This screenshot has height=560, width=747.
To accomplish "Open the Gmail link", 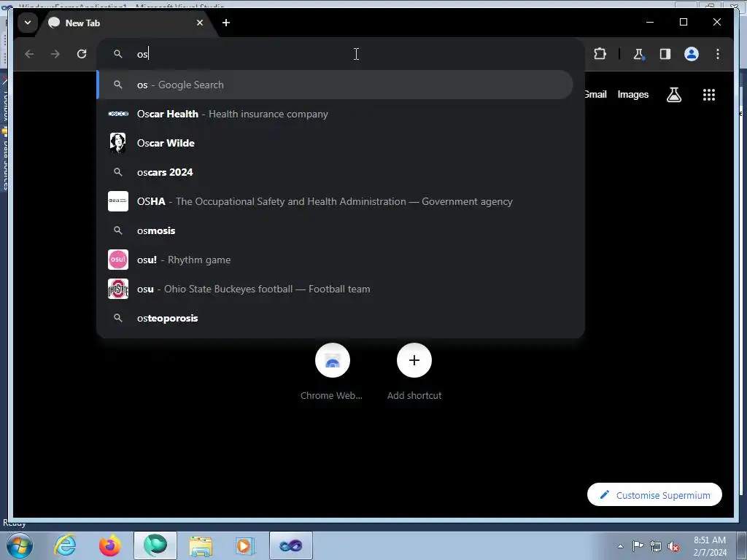I will coord(595,94).
